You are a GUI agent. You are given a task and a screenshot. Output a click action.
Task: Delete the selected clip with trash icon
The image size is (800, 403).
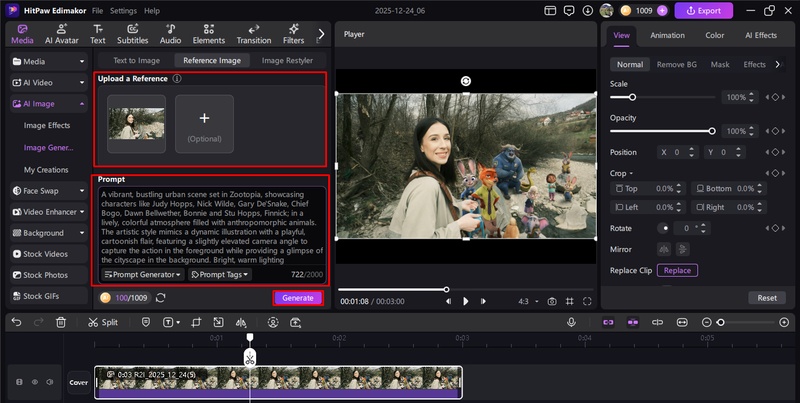pos(61,322)
